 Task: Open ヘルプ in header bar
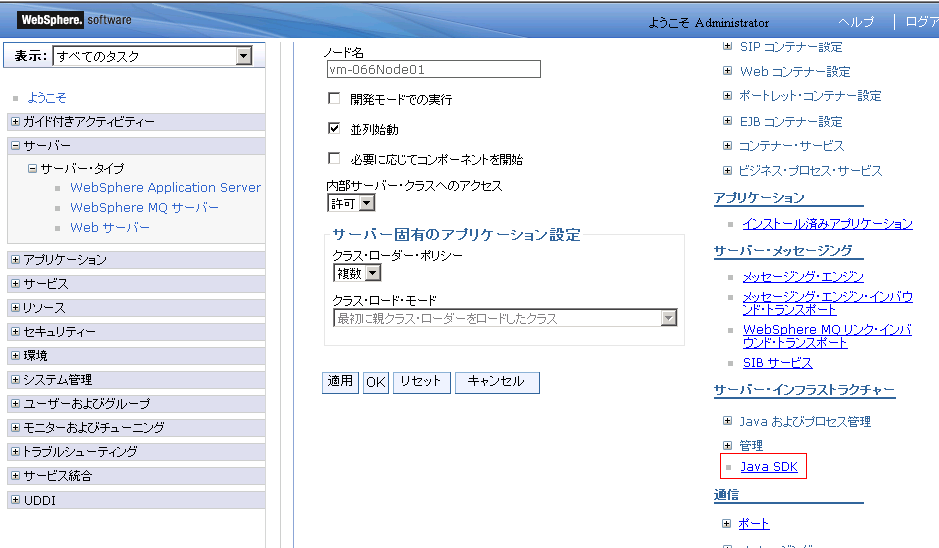pyautogui.click(x=855, y=22)
